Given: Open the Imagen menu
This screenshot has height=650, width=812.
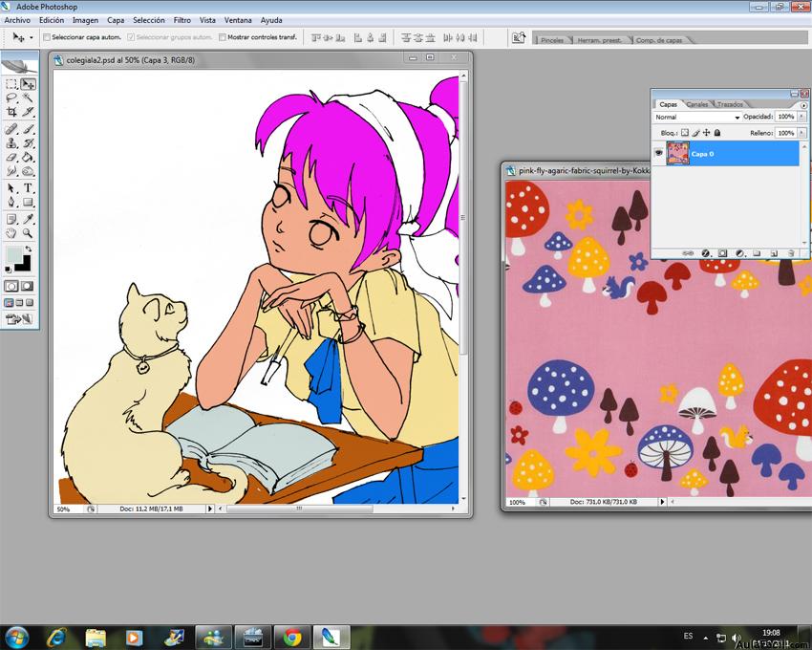Looking at the screenshot, I should (85, 20).
